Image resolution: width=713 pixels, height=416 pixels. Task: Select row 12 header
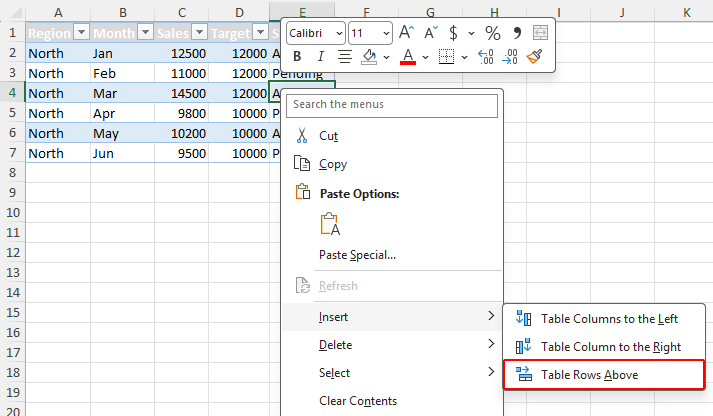[12, 252]
